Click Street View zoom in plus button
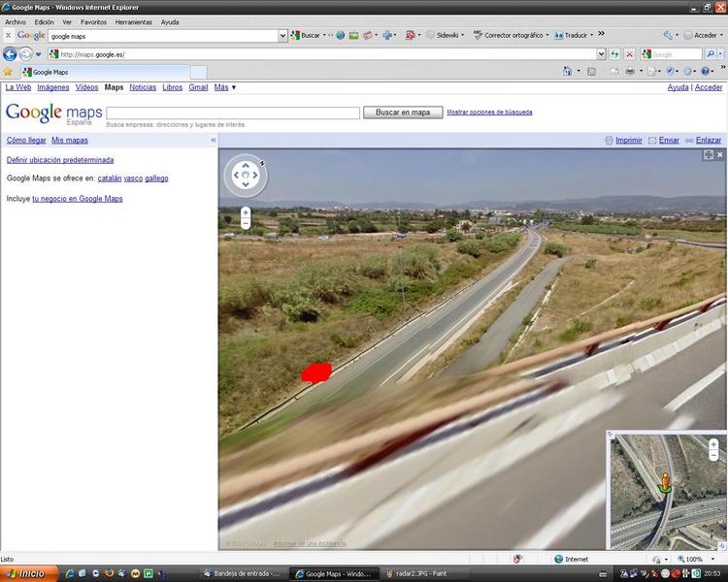The width and height of the screenshot is (728, 582). [x=246, y=211]
